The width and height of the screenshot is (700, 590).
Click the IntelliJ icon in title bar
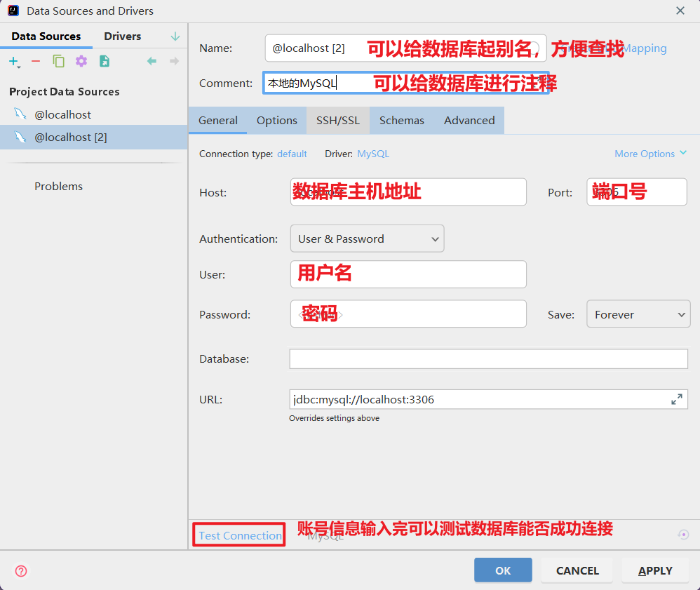13,11
